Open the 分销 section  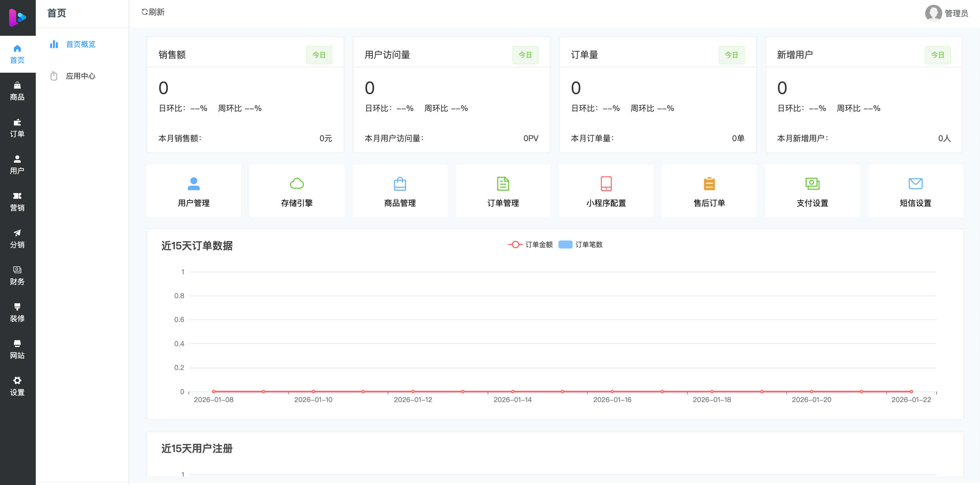pos(17,238)
